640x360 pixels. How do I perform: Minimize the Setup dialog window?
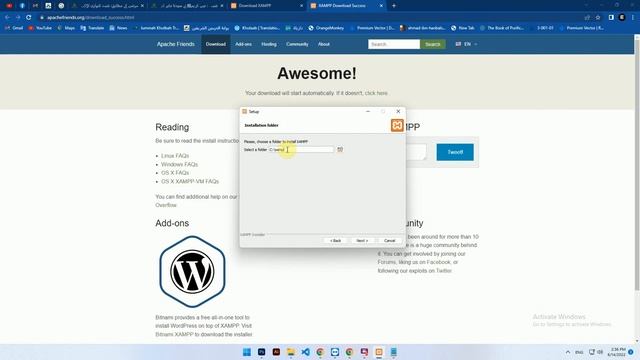(368, 111)
